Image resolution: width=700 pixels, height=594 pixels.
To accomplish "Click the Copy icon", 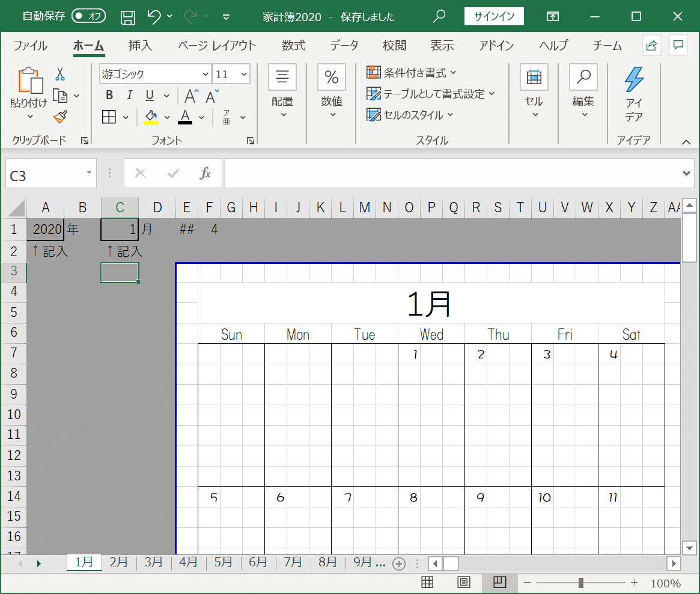I will (60, 96).
